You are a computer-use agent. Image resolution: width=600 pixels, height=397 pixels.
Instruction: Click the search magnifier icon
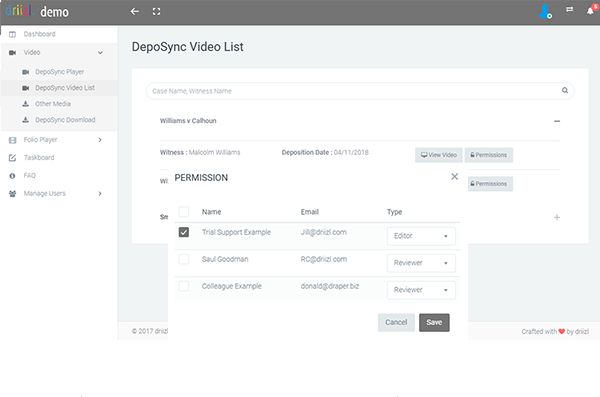[565, 90]
